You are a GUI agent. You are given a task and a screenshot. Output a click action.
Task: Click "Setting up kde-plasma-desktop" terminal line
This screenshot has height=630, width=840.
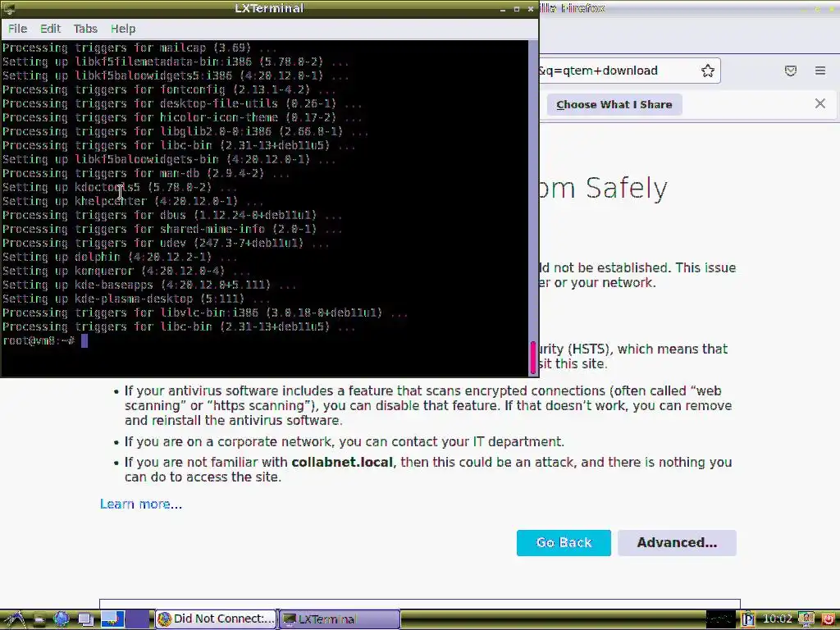pyautogui.click(x=135, y=299)
